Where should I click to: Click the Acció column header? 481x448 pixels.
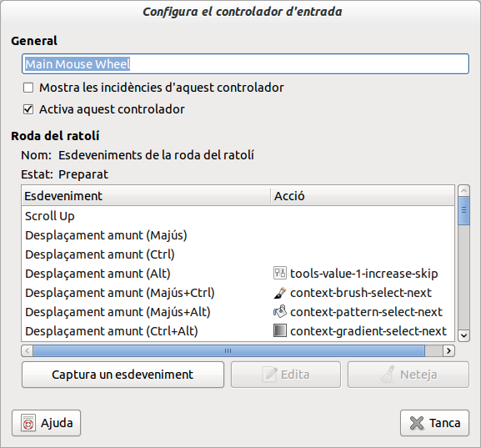pyautogui.click(x=363, y=195)
